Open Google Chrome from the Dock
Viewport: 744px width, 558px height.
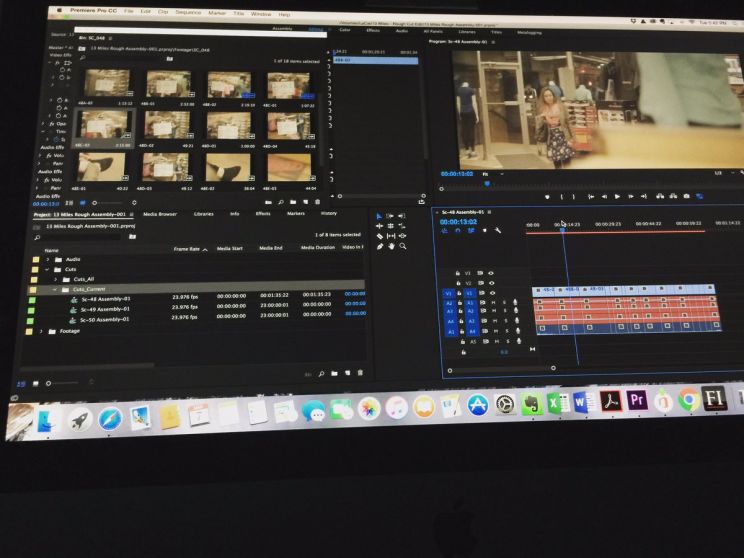coord(688,400)
